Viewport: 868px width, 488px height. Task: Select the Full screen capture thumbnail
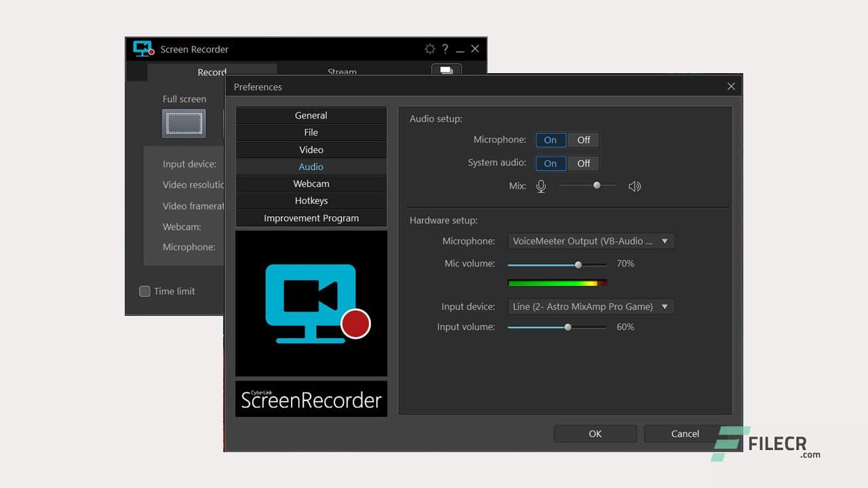coord(183,123)
